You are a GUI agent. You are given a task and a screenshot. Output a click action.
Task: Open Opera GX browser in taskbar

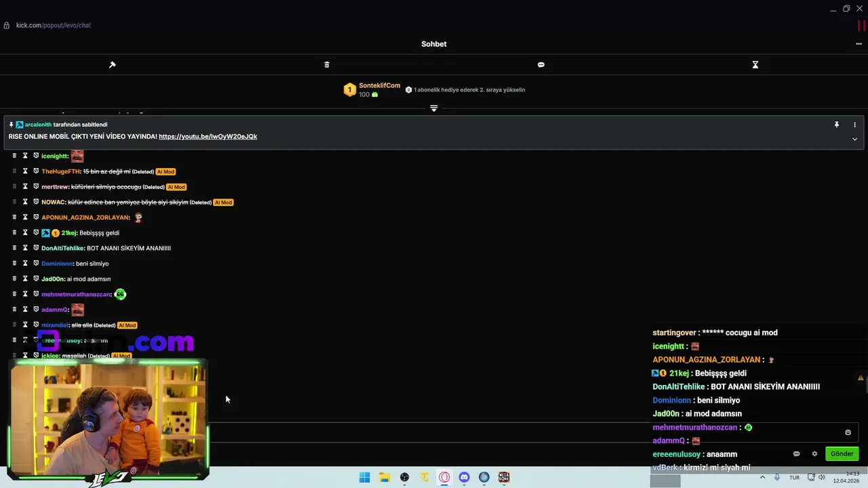tap(444, 477)
